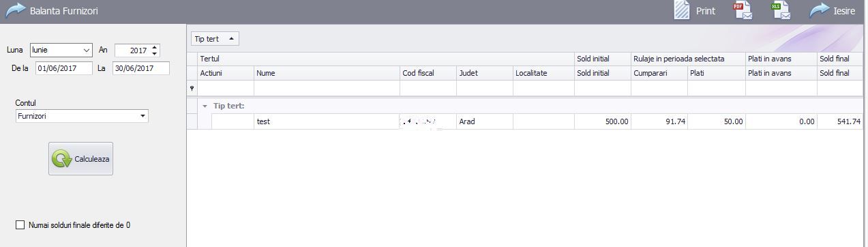Collapse the Tip tert group row
This screenshot has height=247, width=868.
pyautogui.click(x=204, y=106)
